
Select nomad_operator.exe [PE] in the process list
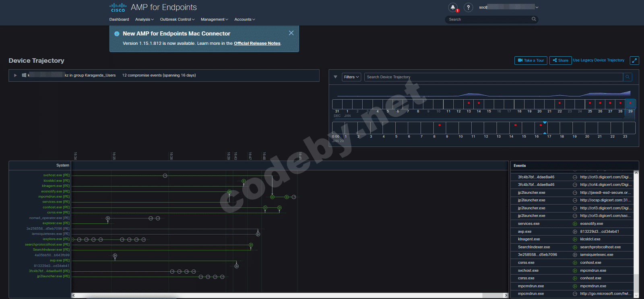point(50,218)
